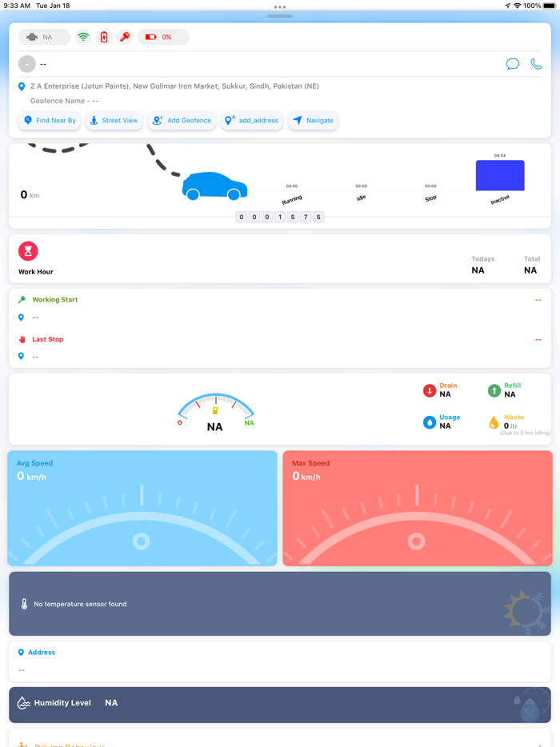Tap the thermometer icon in temperature card
The width and height of the screenshot is (560, 747).
24,604
